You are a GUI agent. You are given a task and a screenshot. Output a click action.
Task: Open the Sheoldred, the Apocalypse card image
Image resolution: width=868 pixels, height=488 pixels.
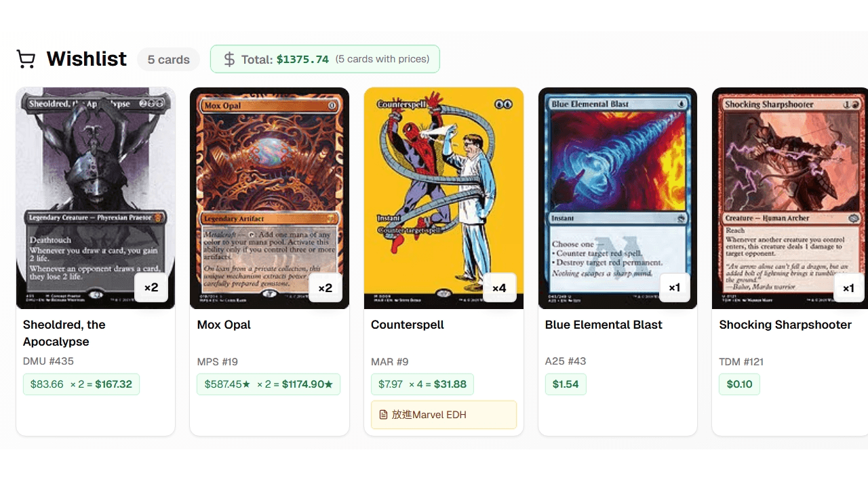pos(96,198)
